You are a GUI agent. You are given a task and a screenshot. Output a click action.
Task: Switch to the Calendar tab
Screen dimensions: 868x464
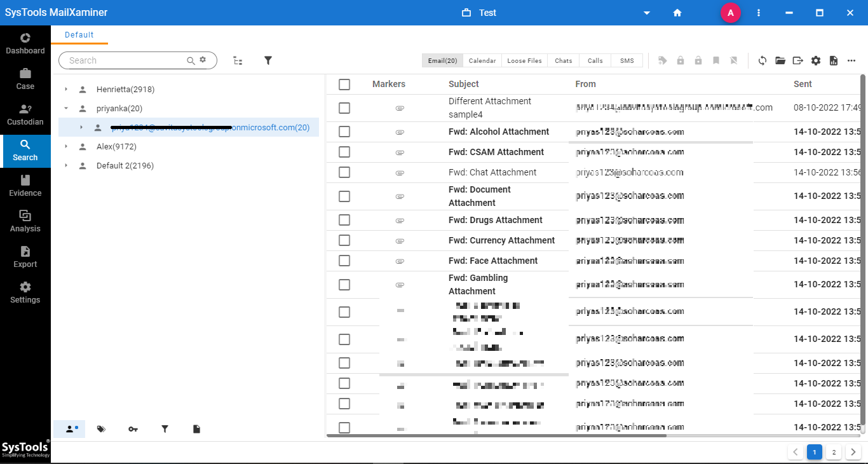coord(482,60)
